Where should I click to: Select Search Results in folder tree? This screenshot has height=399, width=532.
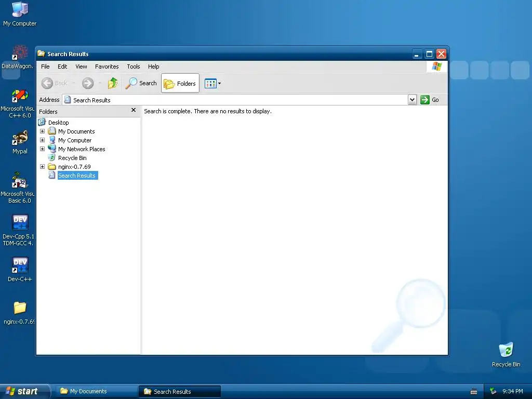[78, 176]
